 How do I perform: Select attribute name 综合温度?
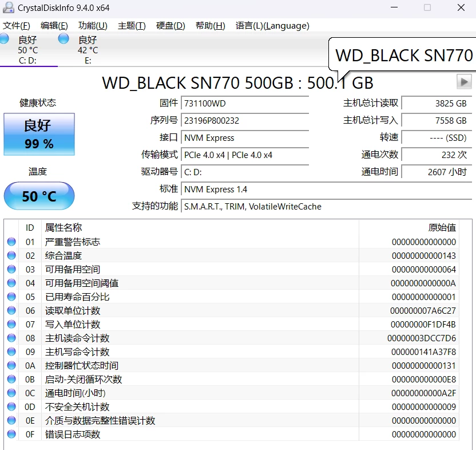64,255
